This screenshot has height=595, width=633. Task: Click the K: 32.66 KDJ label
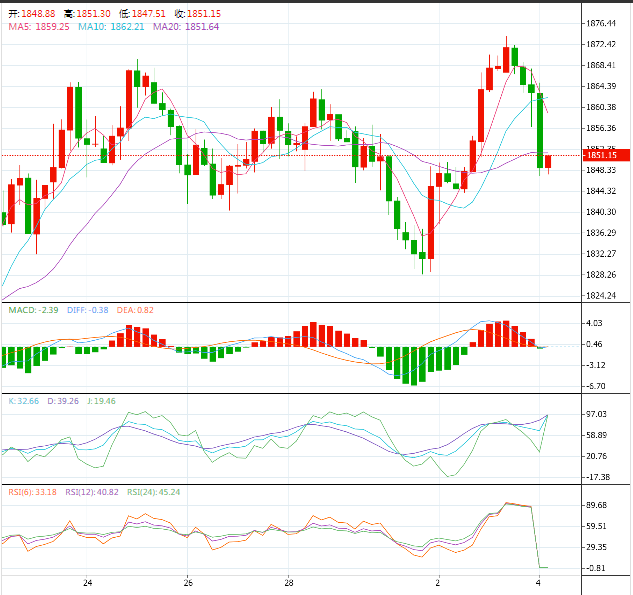(24, 401)
